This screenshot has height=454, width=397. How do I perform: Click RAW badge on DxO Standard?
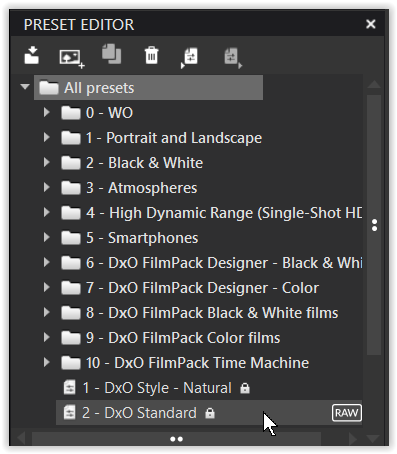tap(347, 413)
